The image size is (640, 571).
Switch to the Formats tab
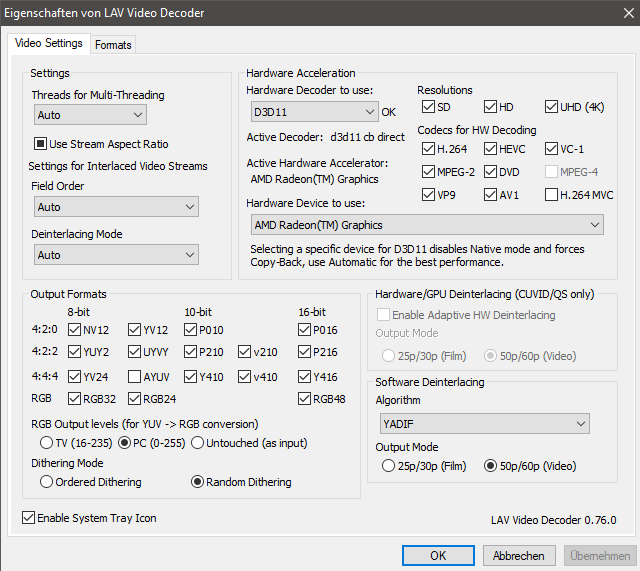pyautogui.click(x=113, y=45)
